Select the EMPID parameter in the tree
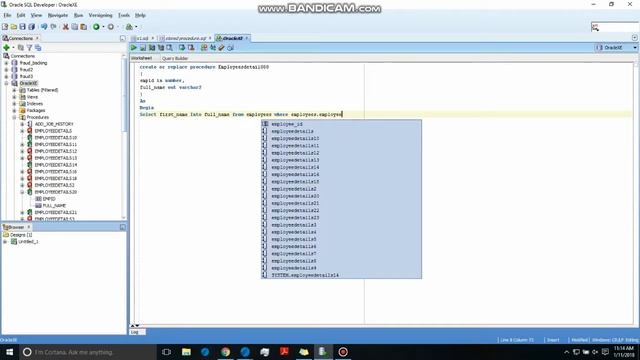 point(49,199)
